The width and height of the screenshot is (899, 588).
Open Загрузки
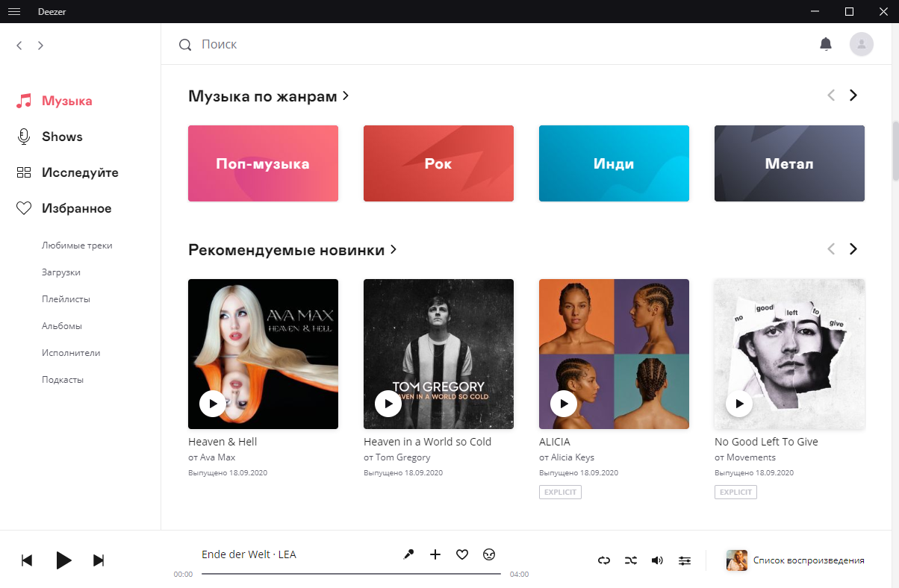click(61, 272)
